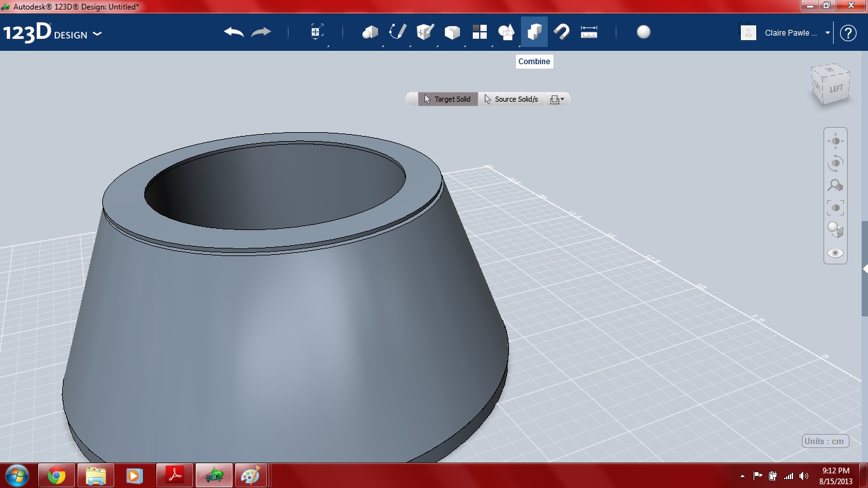
Task: Open Windows Explorer from the taskbar
Action: (x=96, y=475)
